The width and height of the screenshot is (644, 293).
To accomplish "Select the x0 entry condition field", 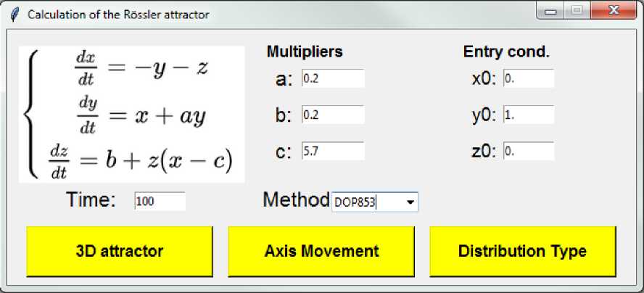I will pos(528,78).
